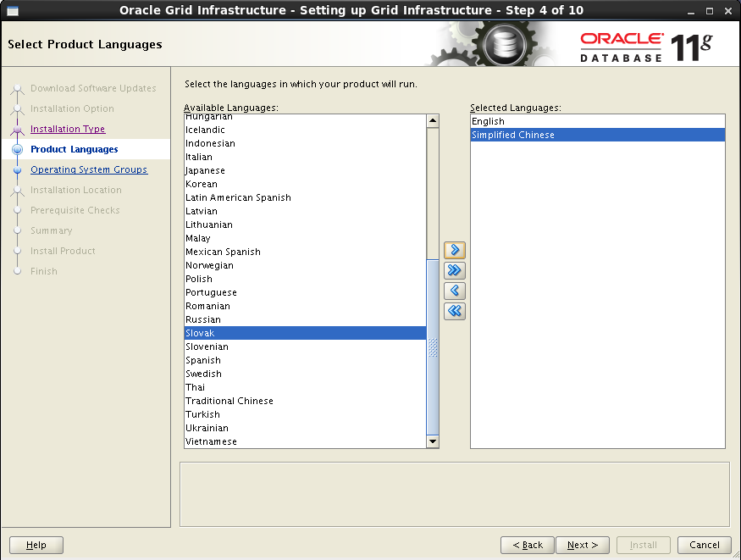Select Lithuanian in Available Languages
Viewport: 741px width, 560px height.
(305, 225)
